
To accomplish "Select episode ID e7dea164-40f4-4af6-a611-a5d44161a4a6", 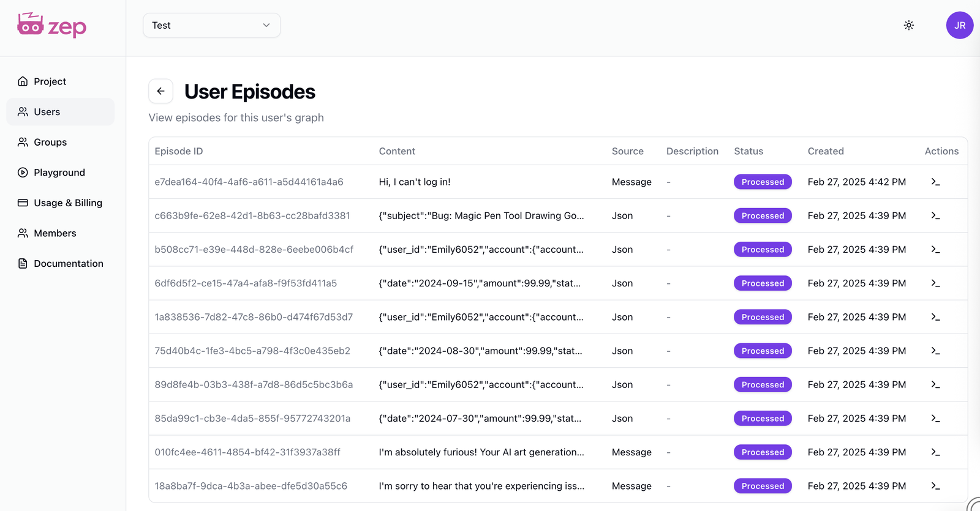I will click(x=249, y=182).
